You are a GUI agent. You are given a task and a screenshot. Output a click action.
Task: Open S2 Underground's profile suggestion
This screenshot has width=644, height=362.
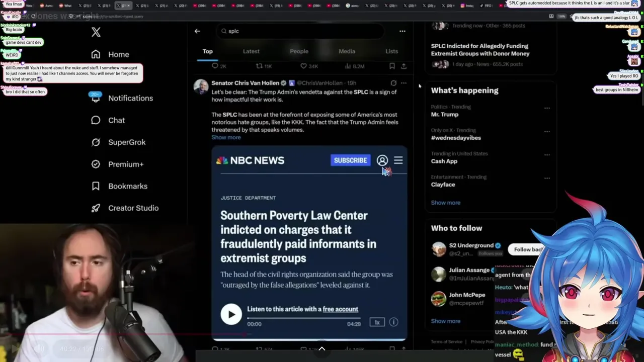471,245
